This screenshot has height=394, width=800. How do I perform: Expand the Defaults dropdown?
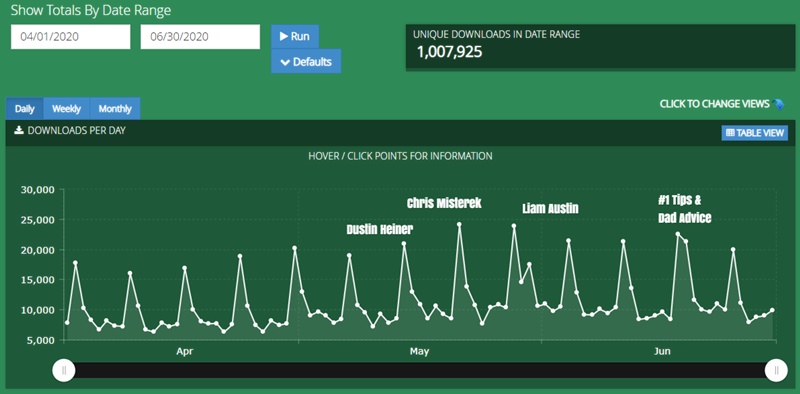click(306, 62)
